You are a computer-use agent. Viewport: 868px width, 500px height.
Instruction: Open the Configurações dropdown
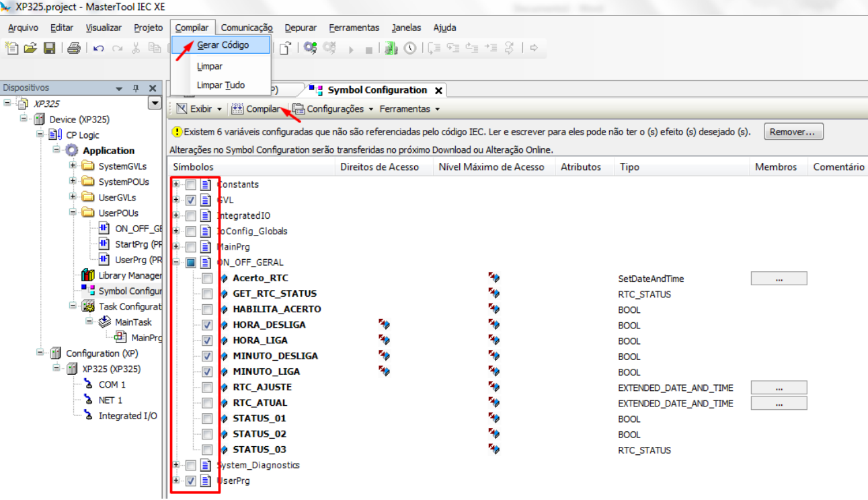[x=334, y=109]
